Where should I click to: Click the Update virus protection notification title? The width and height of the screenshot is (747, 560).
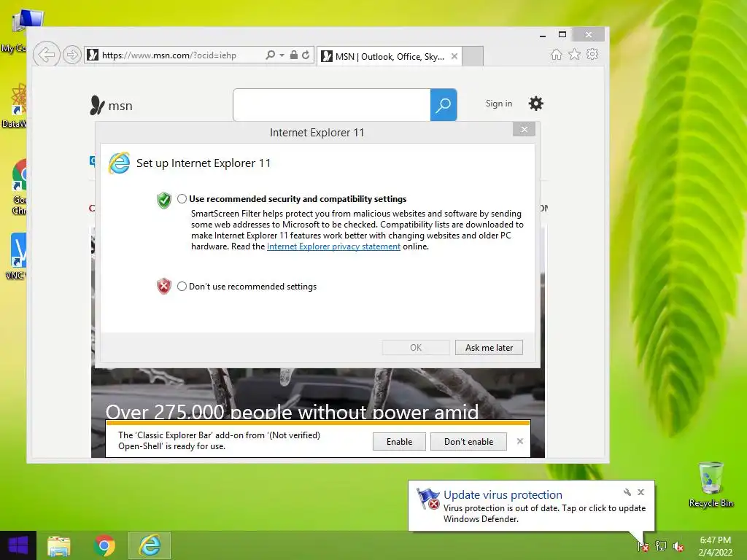(503, 495)
